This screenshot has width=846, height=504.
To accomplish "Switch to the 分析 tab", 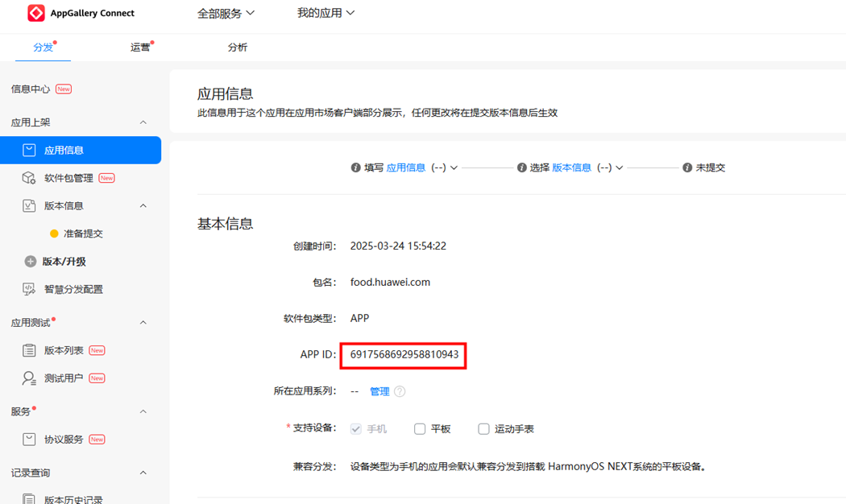I will pyautogui.click(x=238, y=48).
